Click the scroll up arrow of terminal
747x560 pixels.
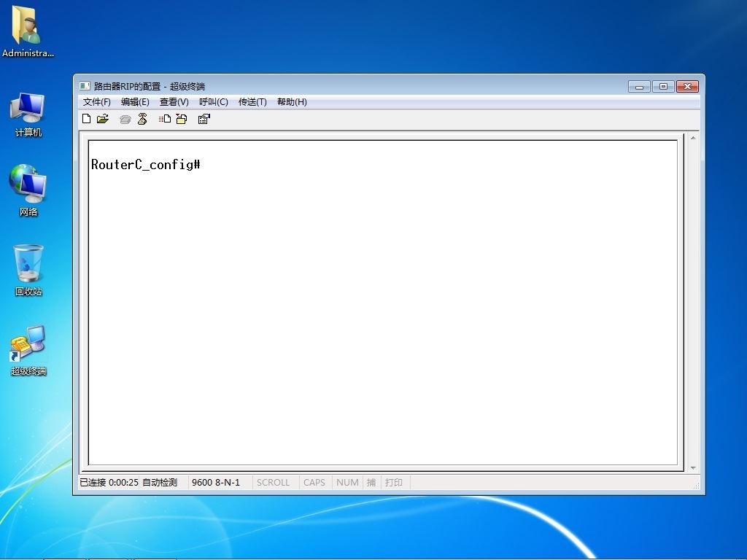coord(693,138)
